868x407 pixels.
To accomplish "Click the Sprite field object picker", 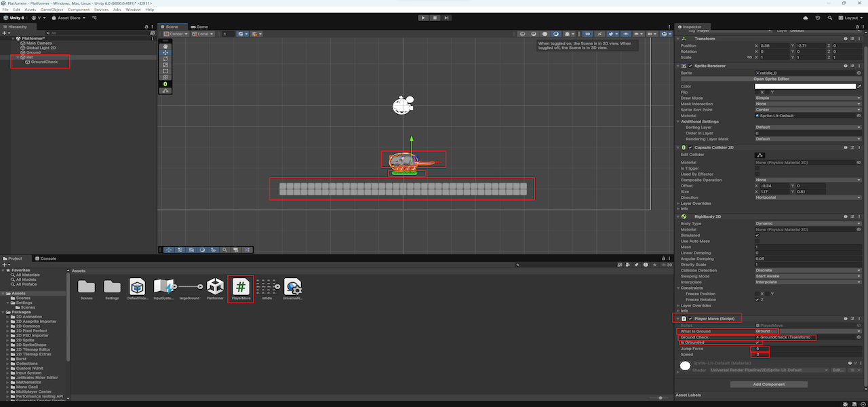I will pyautogui.click(x=859, y=72).
